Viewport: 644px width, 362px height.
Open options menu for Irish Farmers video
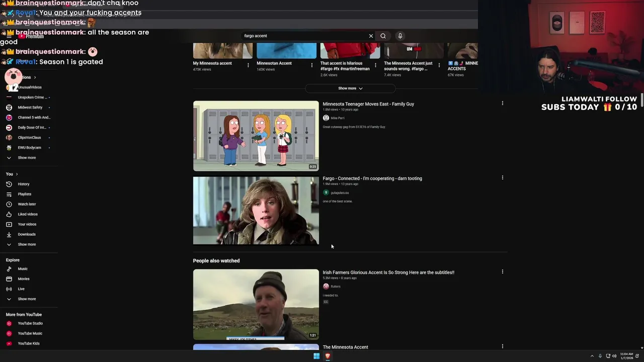click(x=502, y=271)
